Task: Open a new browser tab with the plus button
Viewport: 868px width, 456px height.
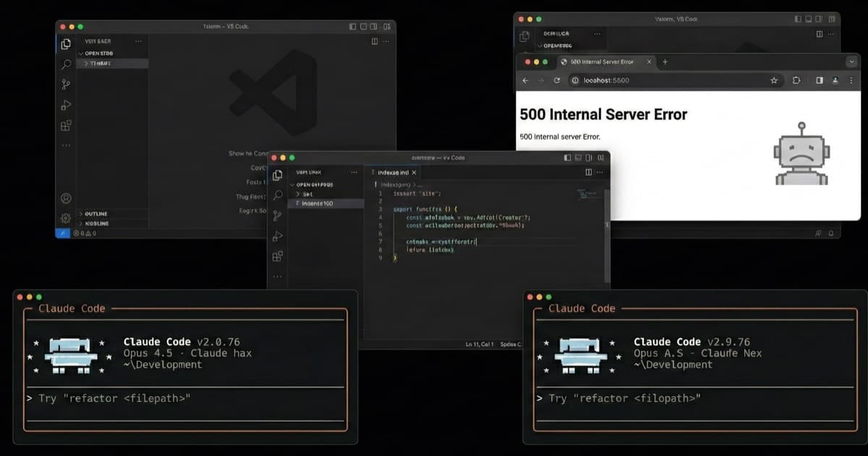Action: click(664, 62)
